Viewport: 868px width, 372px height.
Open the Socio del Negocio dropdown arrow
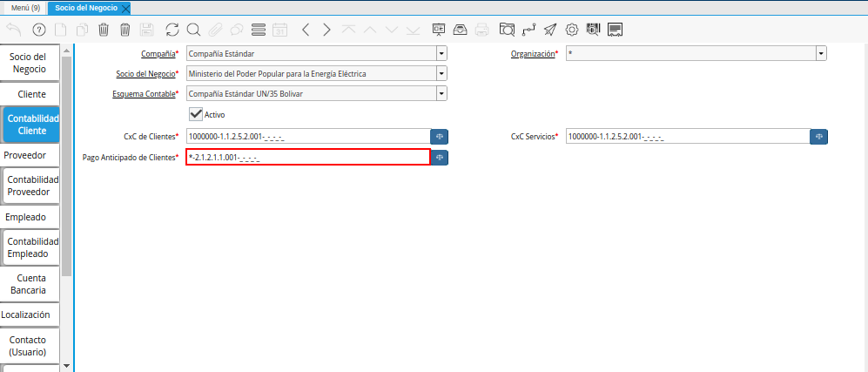(441, 74)
